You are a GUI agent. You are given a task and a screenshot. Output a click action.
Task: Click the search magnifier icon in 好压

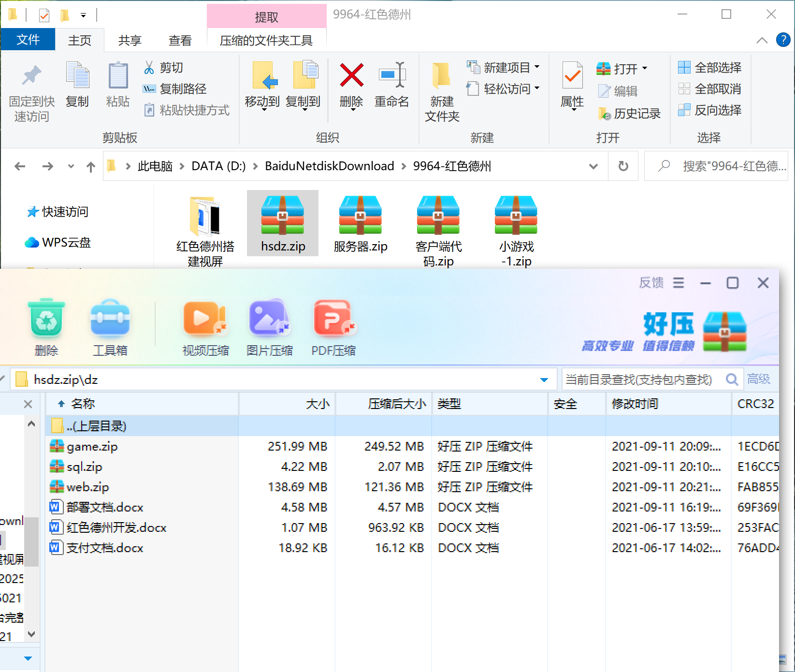click(732, 380)
